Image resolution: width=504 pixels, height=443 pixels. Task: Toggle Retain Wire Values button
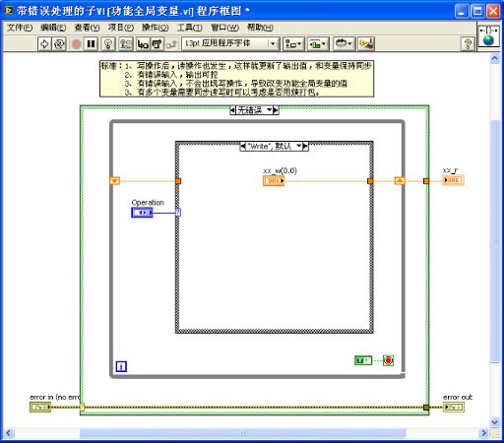(126, 43)
